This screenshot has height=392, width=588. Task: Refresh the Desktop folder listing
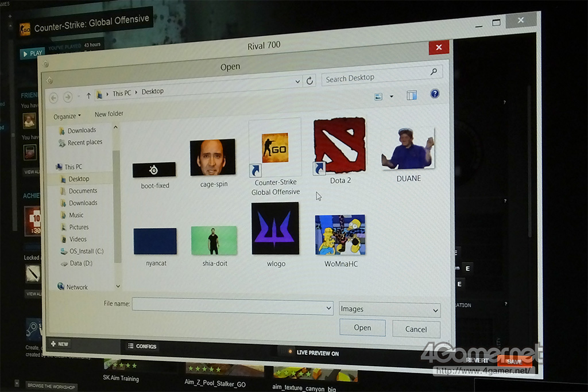coord(310,80)
